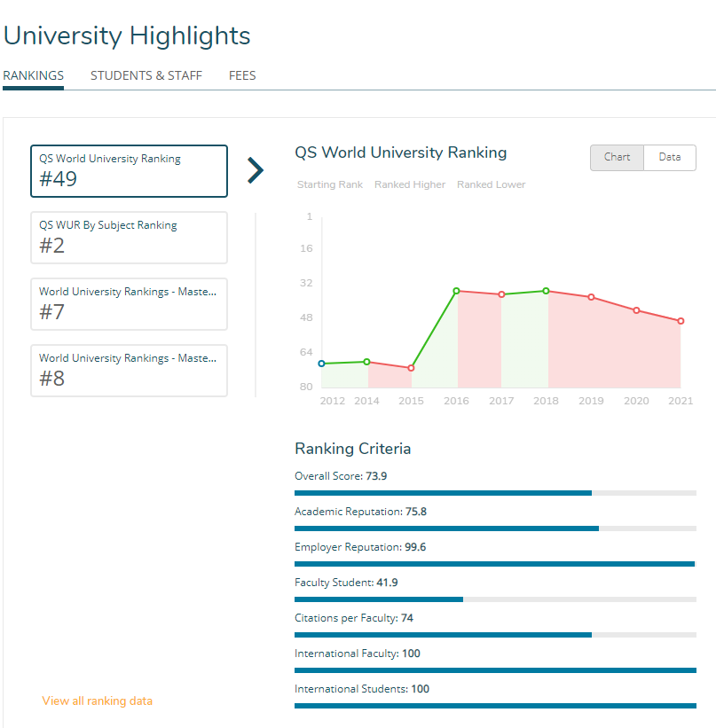Click the 'Faculty Student: 41.9' label
This screenshot has height=728, width=716.
click(346, 583)
